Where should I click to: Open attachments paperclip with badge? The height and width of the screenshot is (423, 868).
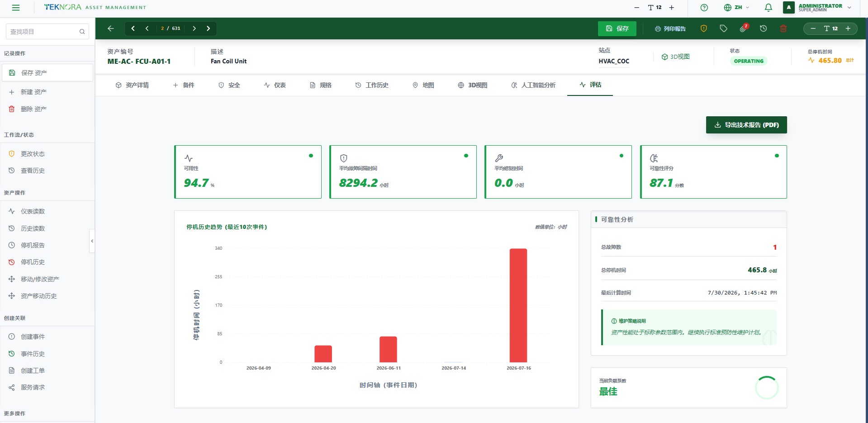coord(743,29)
